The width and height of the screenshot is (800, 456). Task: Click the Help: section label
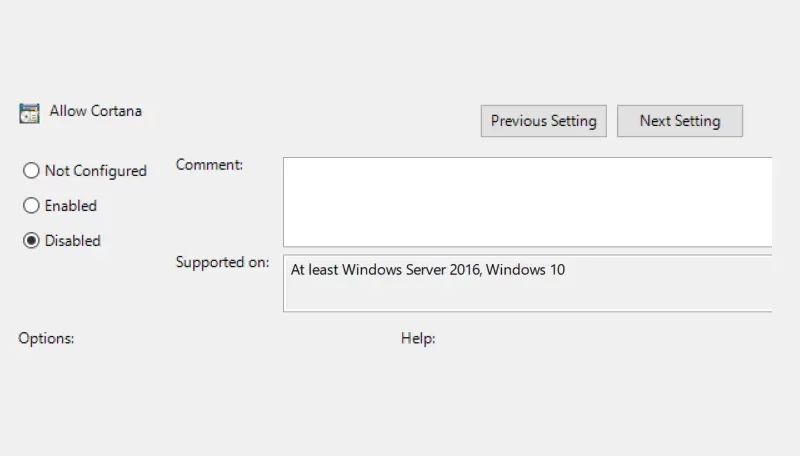click(x=418, y=338)
